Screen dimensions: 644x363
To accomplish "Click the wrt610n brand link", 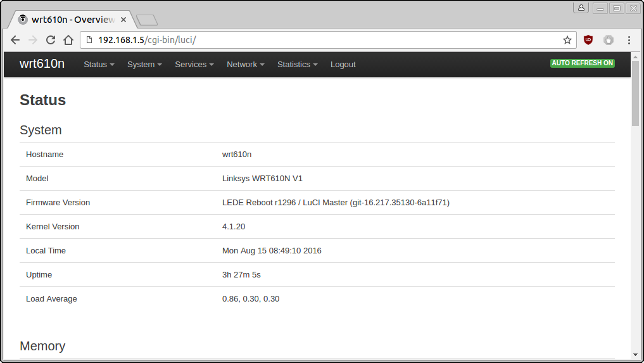I will [42, 64].
